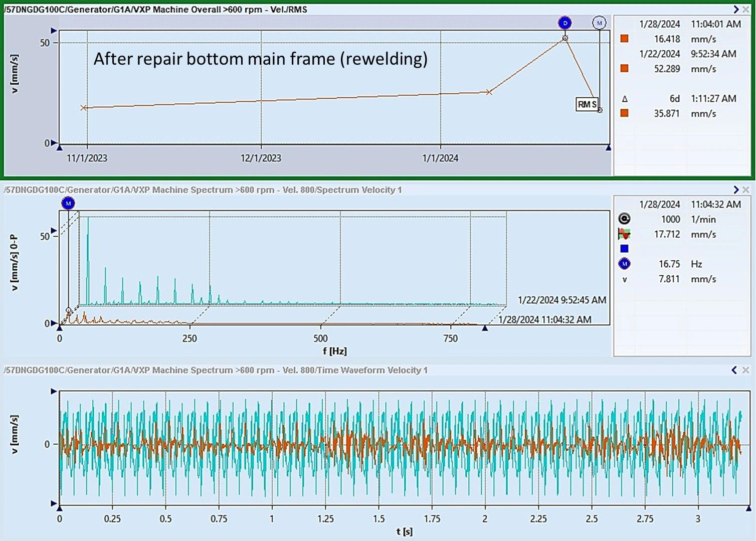This screenshot has width=756, height=541.
Task: Click the 500 tick label on frequency axis
Action: coord(320,338)
